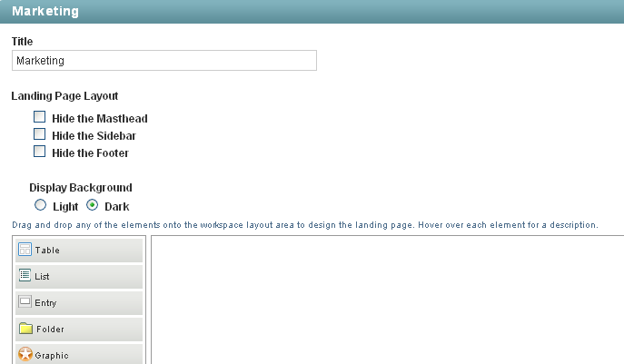Click the workspace layout area
This screenshot has width=624, height=364.
tap(387, 300)
